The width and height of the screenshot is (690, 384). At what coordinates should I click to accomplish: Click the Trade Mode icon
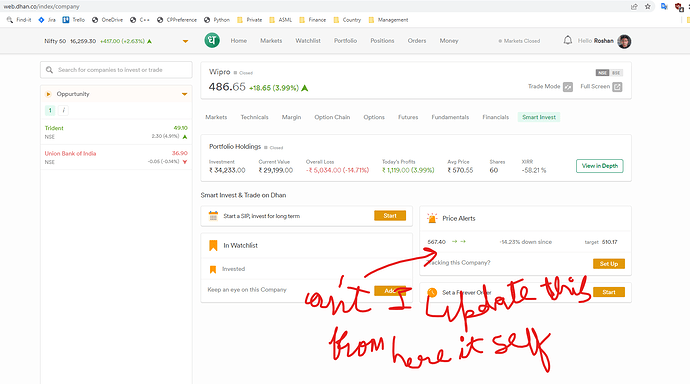(x=568, y=87)
